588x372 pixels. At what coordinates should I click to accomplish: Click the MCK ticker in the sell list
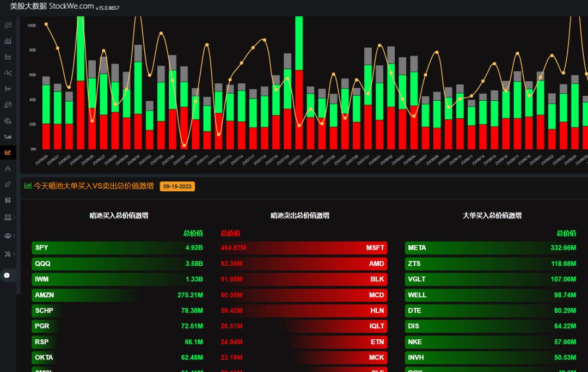pos(377,358)
